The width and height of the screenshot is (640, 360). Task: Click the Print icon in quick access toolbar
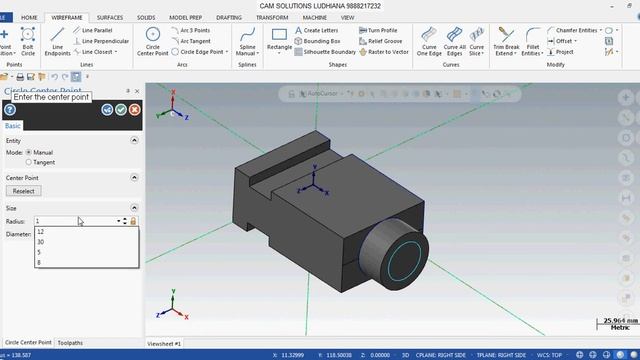tap(20, 77)
